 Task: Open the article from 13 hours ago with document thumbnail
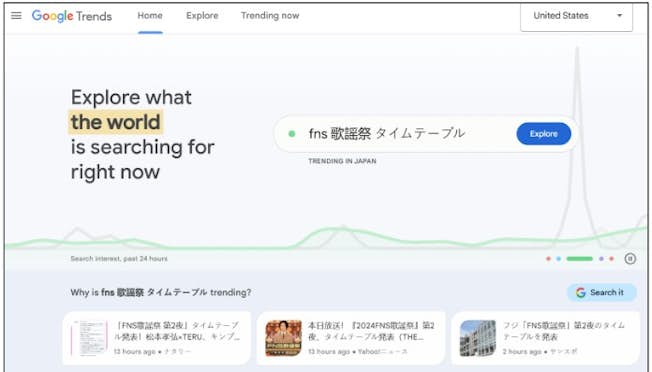[156, 338]
